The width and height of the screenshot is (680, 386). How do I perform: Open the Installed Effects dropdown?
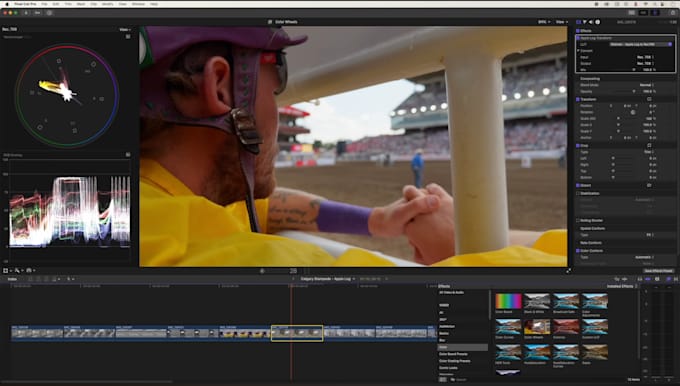pos(622,286)
